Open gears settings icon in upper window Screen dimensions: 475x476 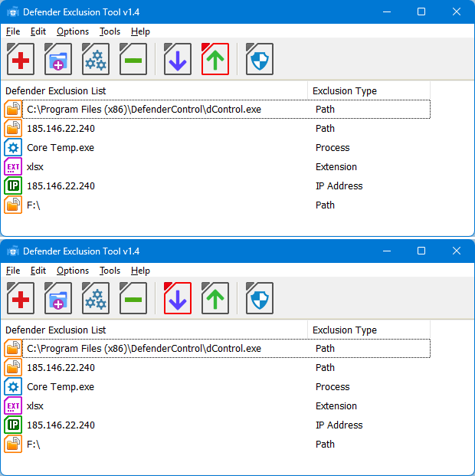click(96, 60)
